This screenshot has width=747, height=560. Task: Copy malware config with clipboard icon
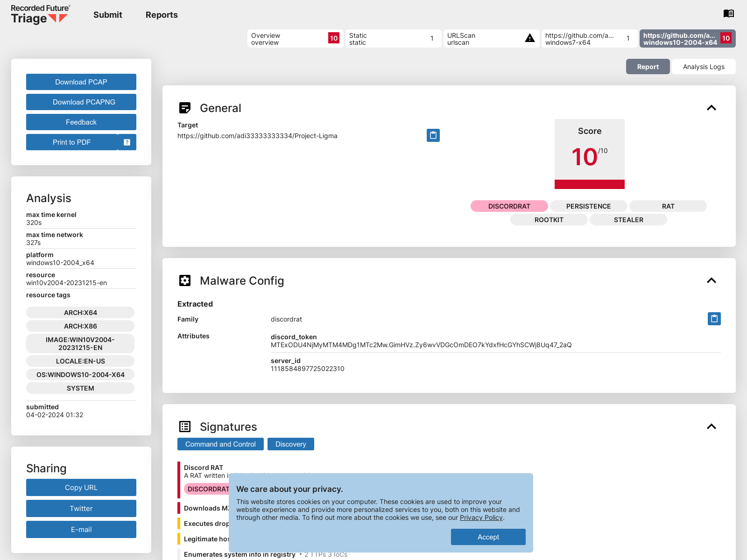click(714, 319)
